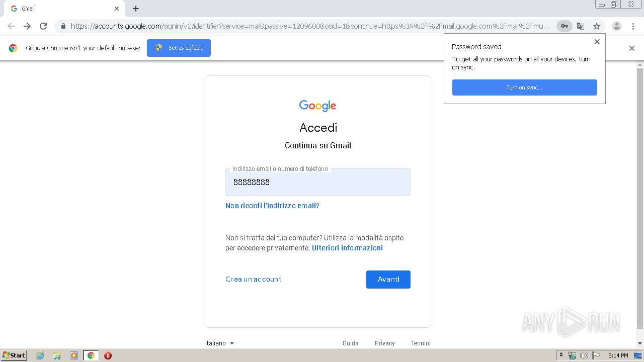Click the Google logo
This screenshot has width=644, height=362.
[317, 106]
